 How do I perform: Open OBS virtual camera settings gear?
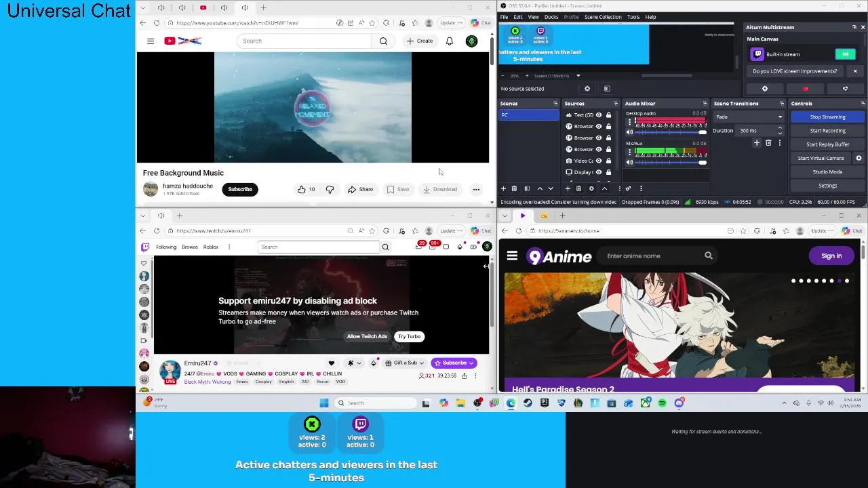[859, 158]
